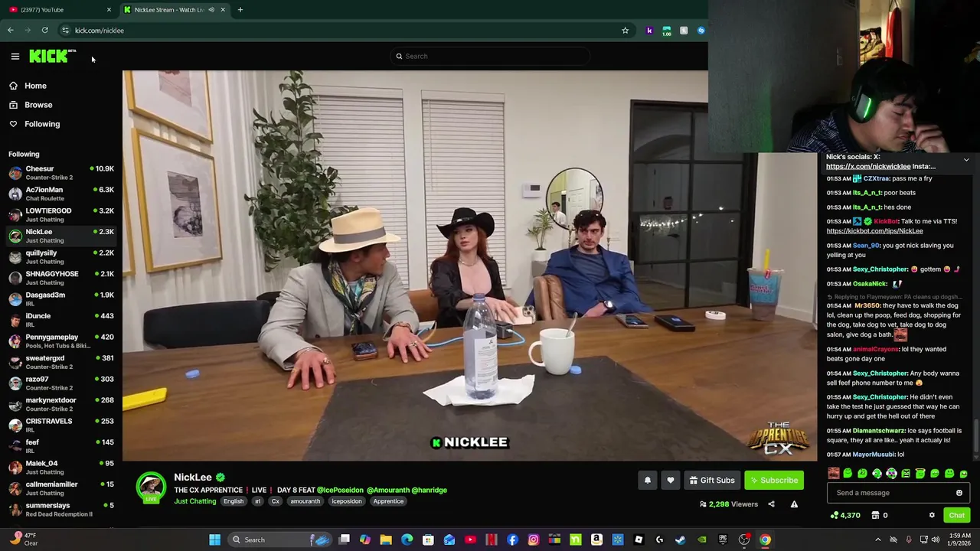Click the iceposidon tag
The image size is (980, 551).
tap(346, 501)
